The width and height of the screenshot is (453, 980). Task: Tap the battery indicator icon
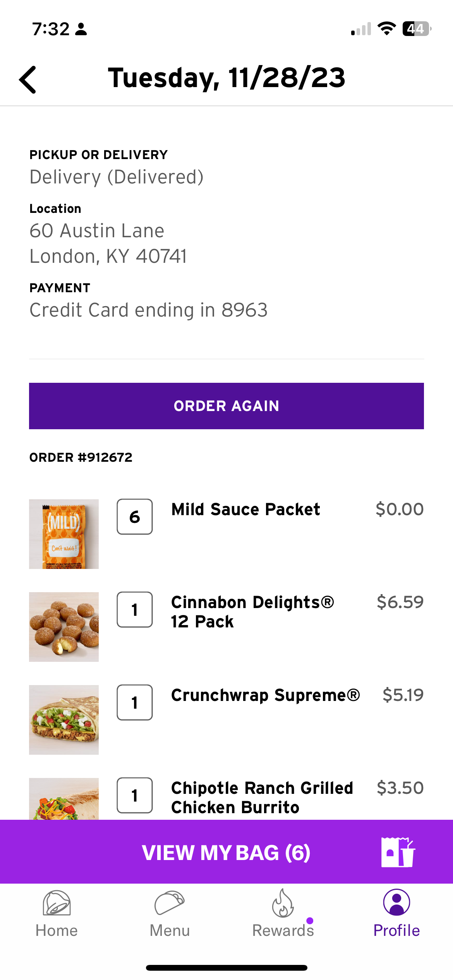417,29
